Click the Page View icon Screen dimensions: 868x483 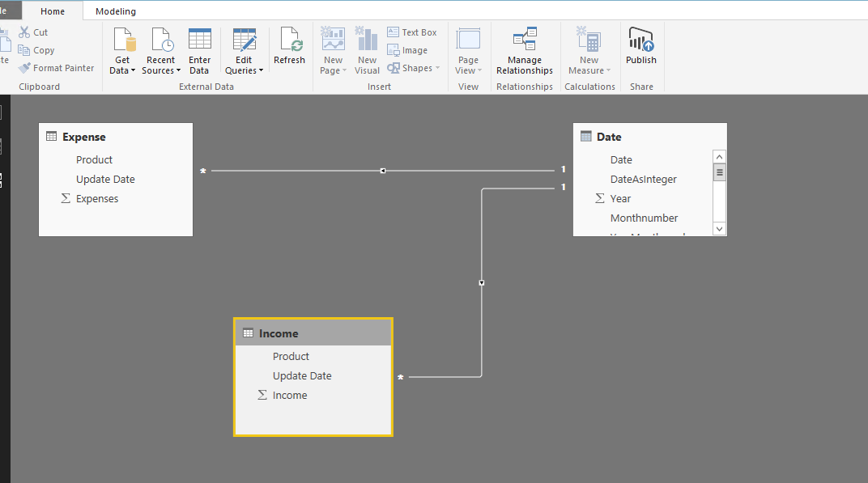[x=468, y=40]
